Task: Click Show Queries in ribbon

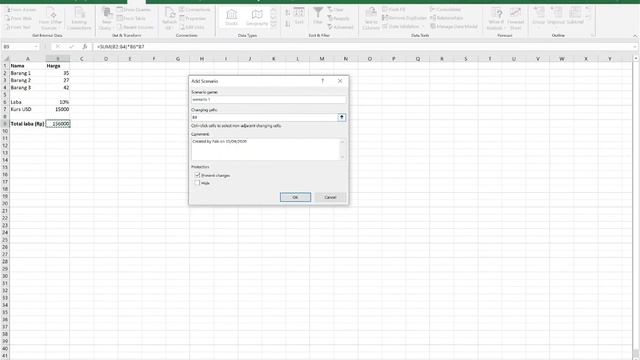Action: [134, 10]
